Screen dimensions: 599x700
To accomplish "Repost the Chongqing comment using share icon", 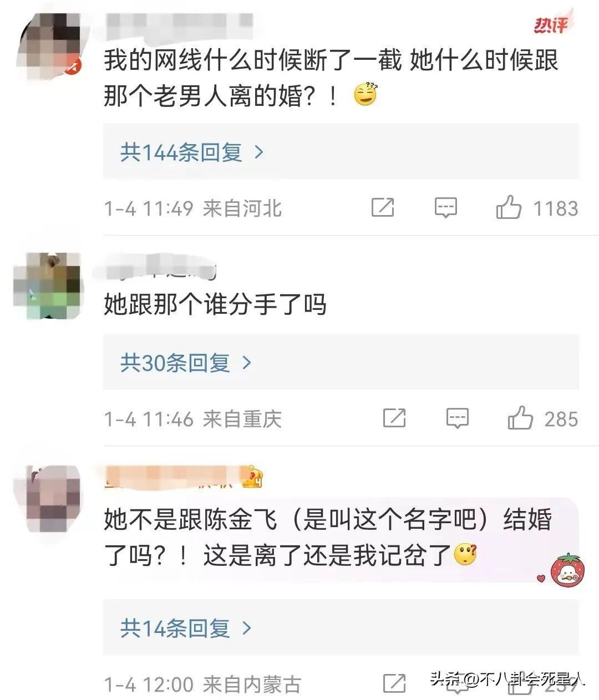I will (394, 418).
